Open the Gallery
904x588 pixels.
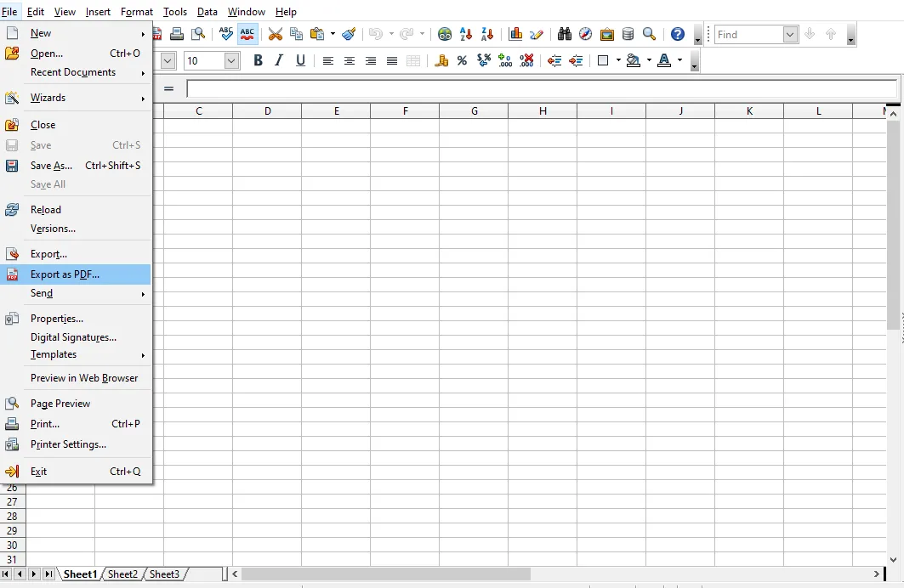point(606,34)
